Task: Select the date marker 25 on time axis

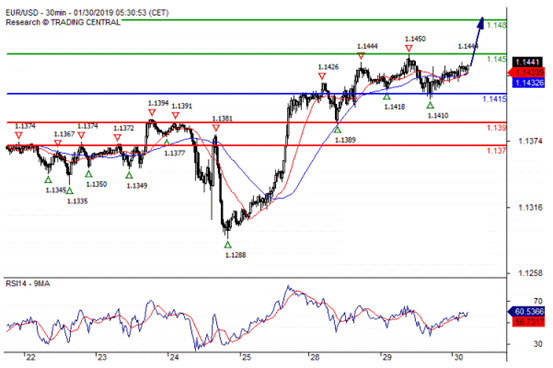Action: tap(246, 357)
